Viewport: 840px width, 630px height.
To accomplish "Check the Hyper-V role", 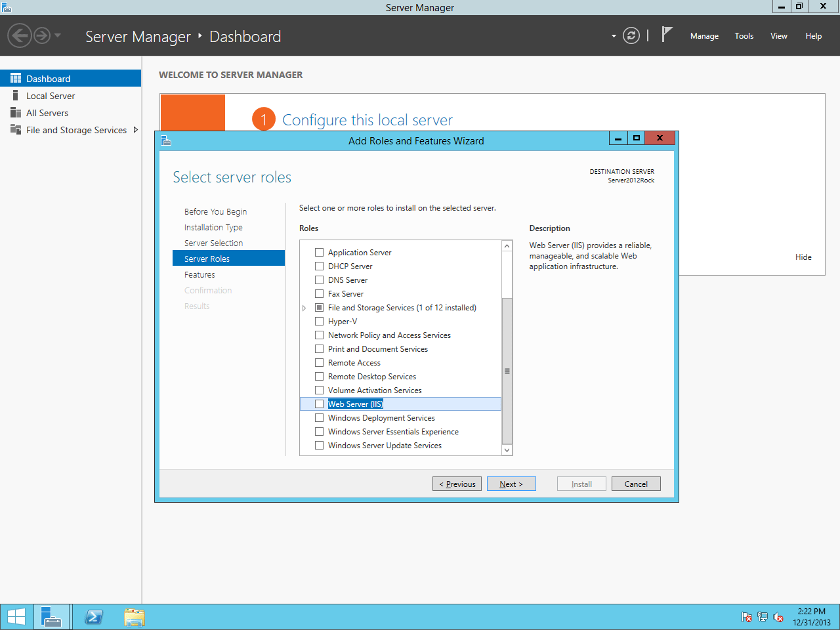I will coord(320,321).
